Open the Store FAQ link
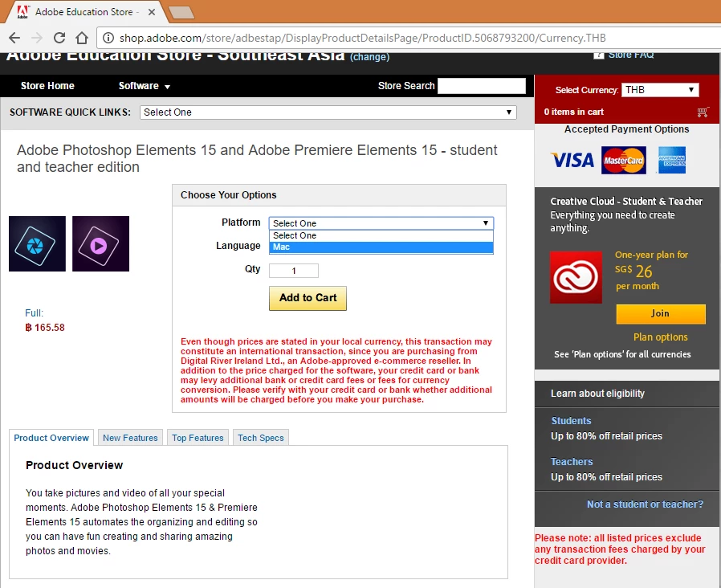 click(631, 55)
